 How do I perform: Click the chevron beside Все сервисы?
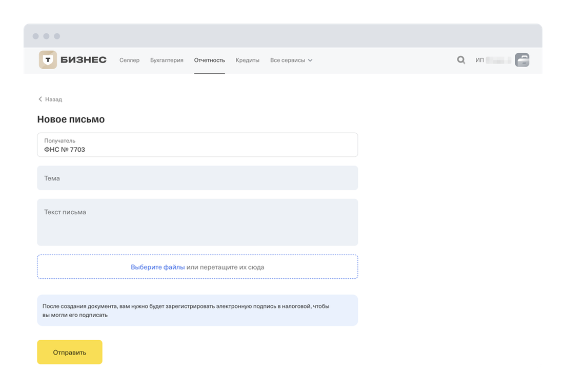[x=310, y=60]
